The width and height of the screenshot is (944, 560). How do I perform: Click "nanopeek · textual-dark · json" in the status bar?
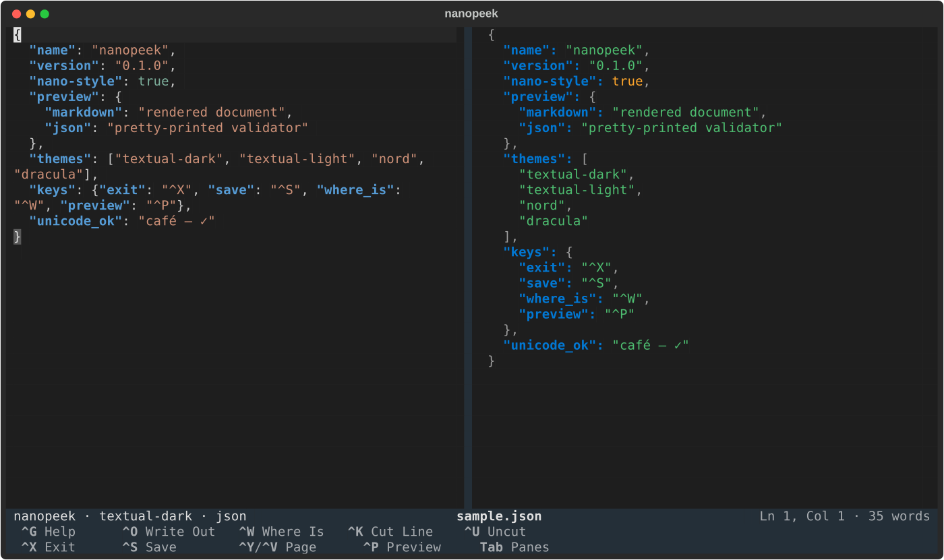(130, 516)
